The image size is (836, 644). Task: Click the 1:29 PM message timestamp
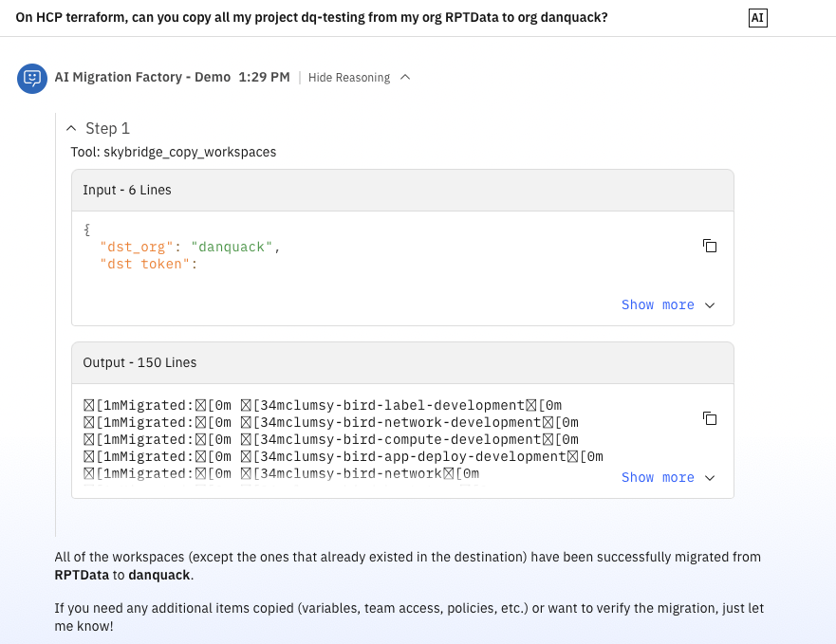(264, 78)
